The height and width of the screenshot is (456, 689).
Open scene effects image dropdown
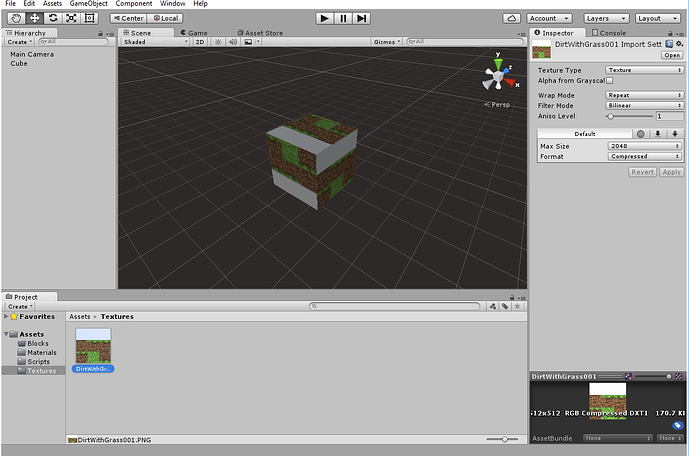pos(252,42)
